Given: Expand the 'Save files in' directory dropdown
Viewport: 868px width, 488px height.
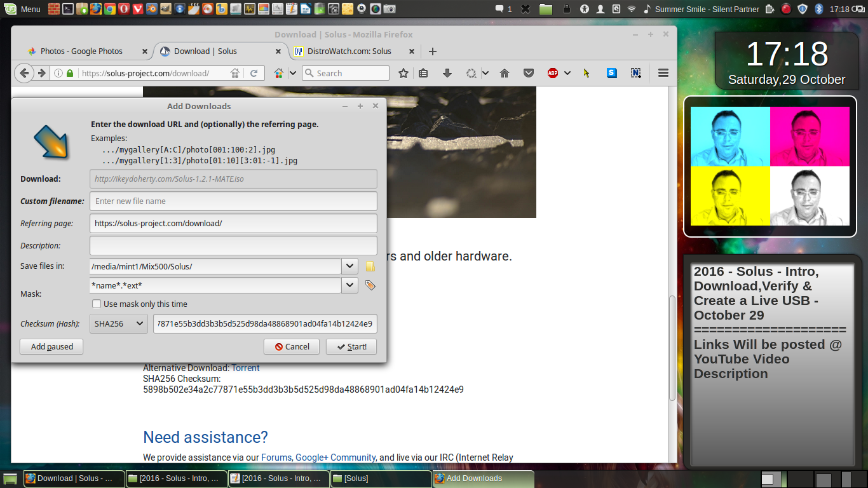Looking at the screenshot, I should [x=350, y=266].
